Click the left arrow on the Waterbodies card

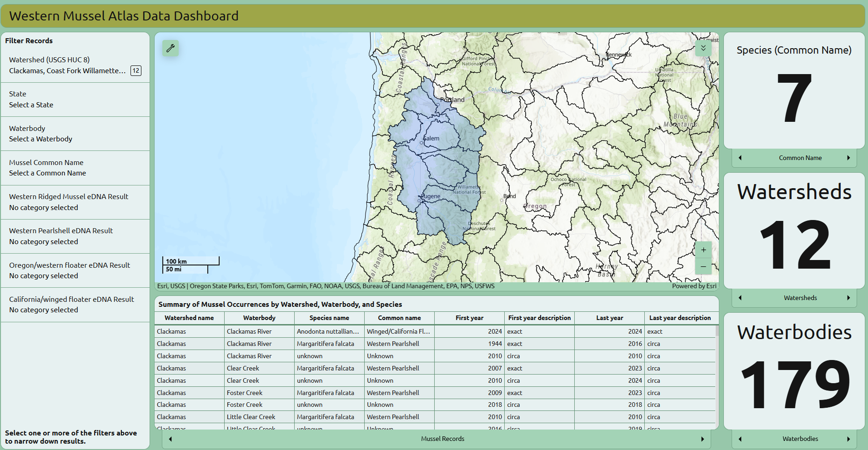pyautogui.click(x=740, y=439)
